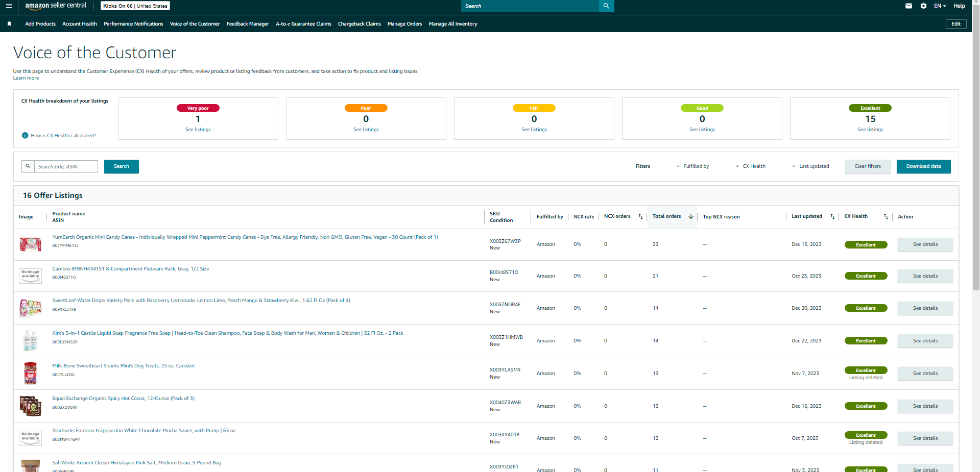Open Add Products menu item
Image resolution: width=980 pixels, height=472 pixels.
click(40, 24)
